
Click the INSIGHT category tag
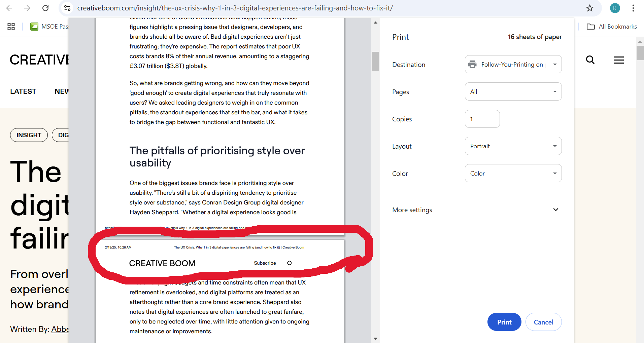(29, 135)
